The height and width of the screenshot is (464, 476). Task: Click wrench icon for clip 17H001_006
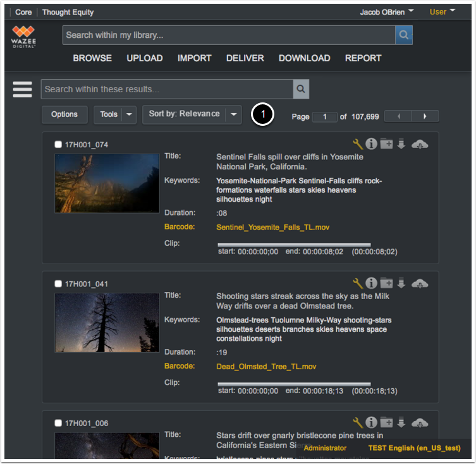pos(358,423)
